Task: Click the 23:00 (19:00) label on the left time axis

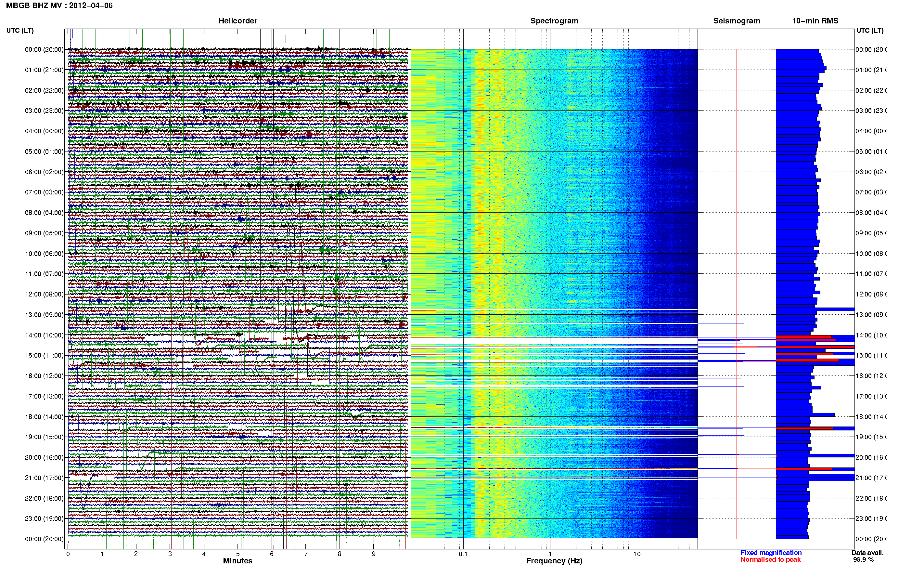Action: [x=44, y=519]
